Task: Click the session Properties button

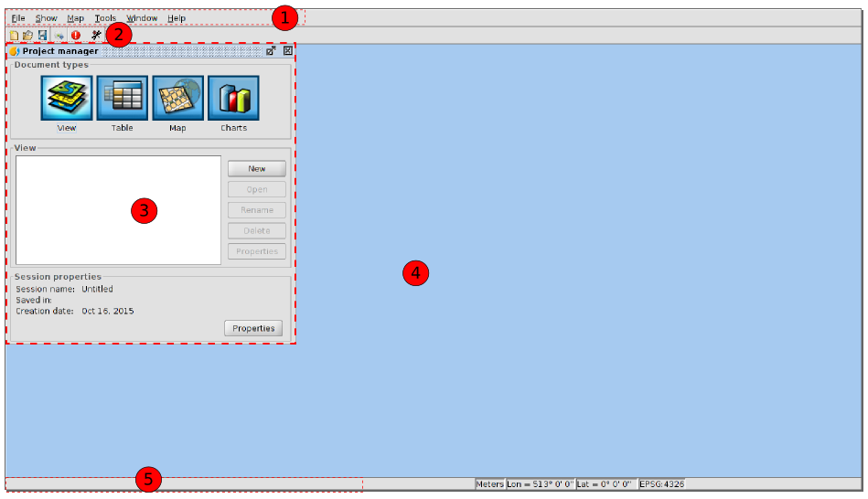Action: click(253, 328)
